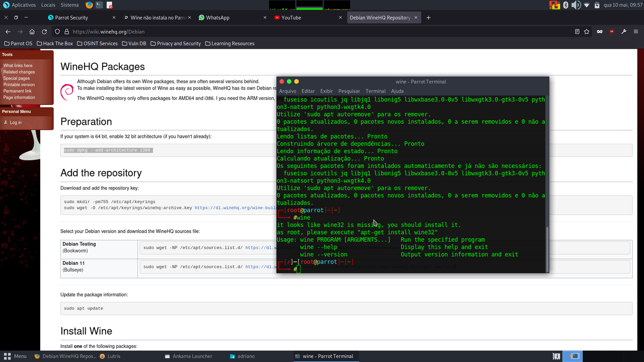This screenshot has height=362, width=644.
Task: Click the terminal scrollbar thumb
Action: (547, 249)
